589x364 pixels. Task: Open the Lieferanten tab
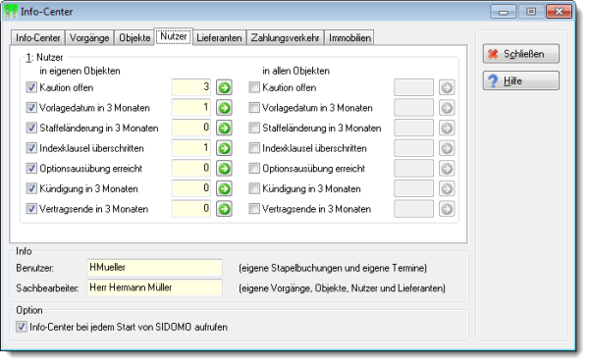click(x=219, y=38)
